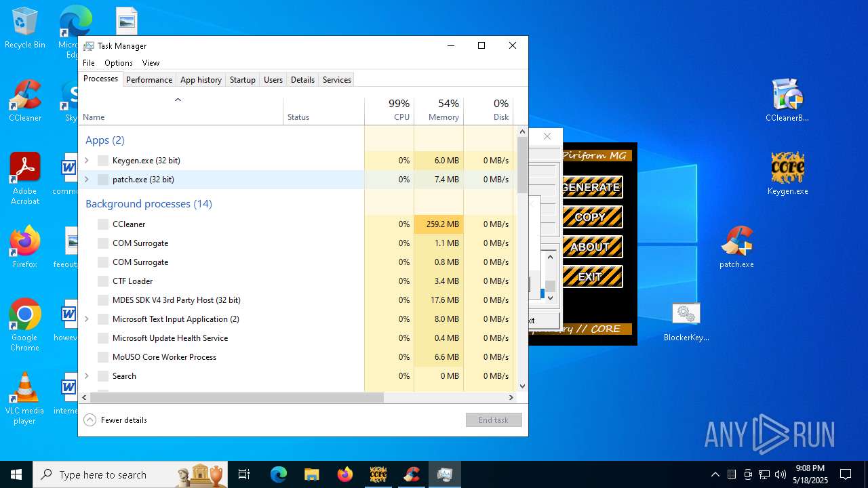
Task: Open notification center icon
Action: [x=846, y=474]
